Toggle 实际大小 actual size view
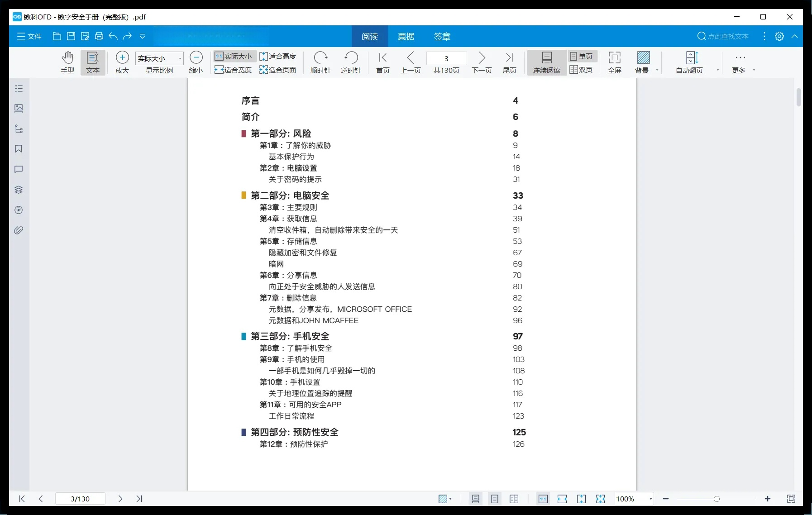Image resolution: width=812 pixels, height=515 pixels. [x=234, y=56]
